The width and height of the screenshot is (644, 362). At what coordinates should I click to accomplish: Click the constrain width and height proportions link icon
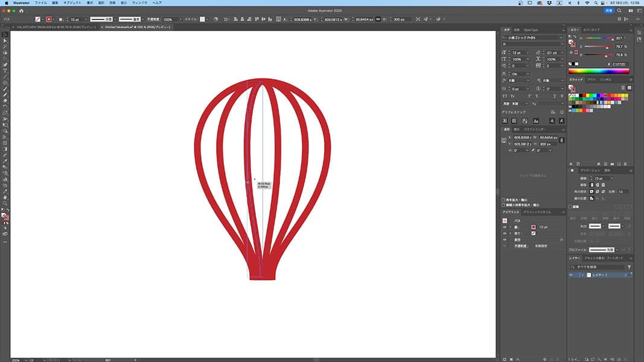(562, 141)
